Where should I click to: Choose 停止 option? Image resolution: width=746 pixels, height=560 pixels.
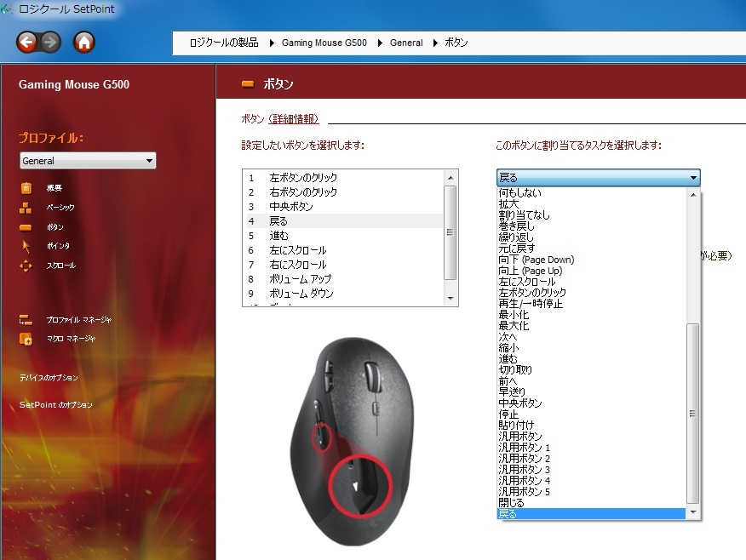(591, 414)
